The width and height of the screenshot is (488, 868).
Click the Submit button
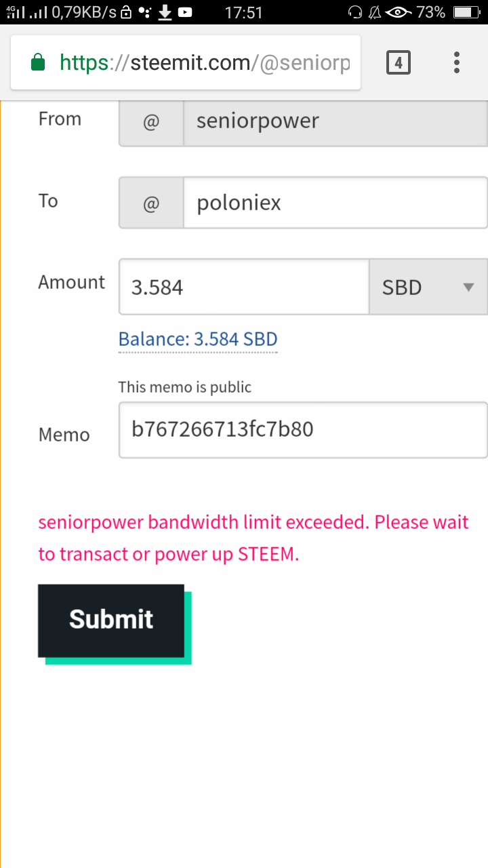(111, 620)
